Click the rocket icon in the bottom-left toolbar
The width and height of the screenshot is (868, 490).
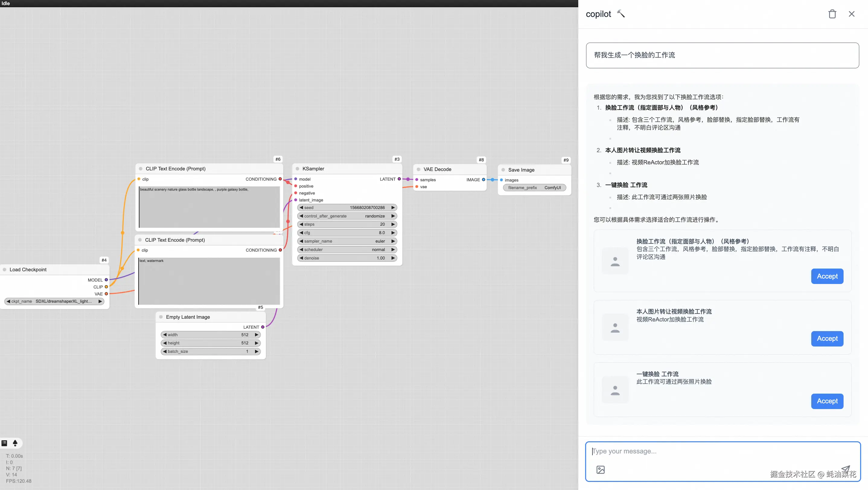[15, 443]
